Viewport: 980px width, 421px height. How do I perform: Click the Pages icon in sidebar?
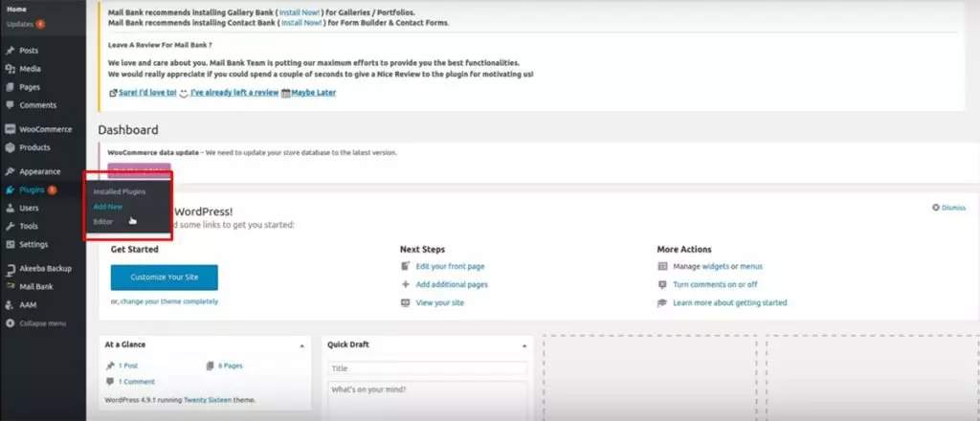tap(10, 87)
